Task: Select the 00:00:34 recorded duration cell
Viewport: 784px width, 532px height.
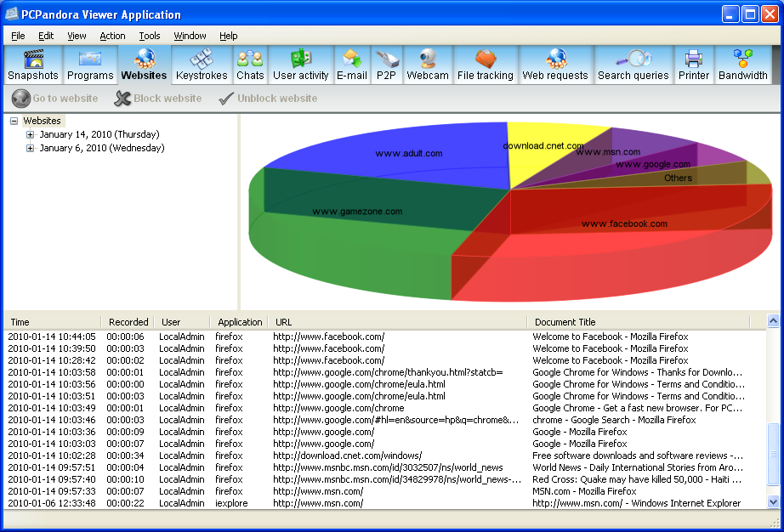Action: tap(125, 456)
